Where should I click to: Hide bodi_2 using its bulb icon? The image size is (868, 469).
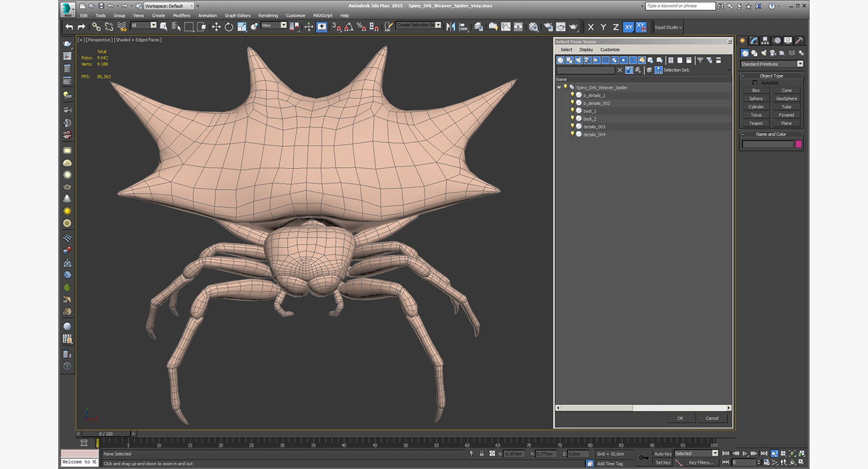coord(572,118)
